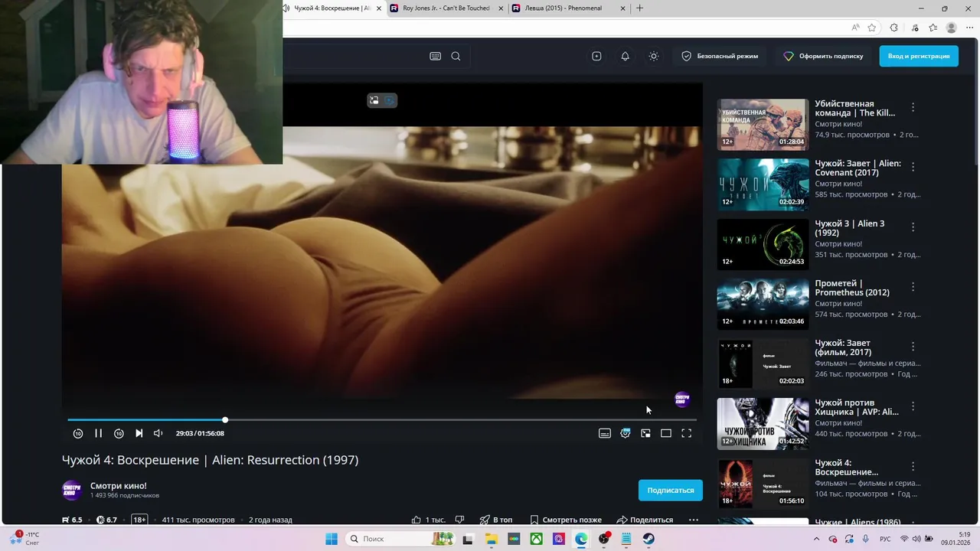Share video via Поделиться
The width and height of the screenshot is (980, 551).
click(x=645, y=520)
